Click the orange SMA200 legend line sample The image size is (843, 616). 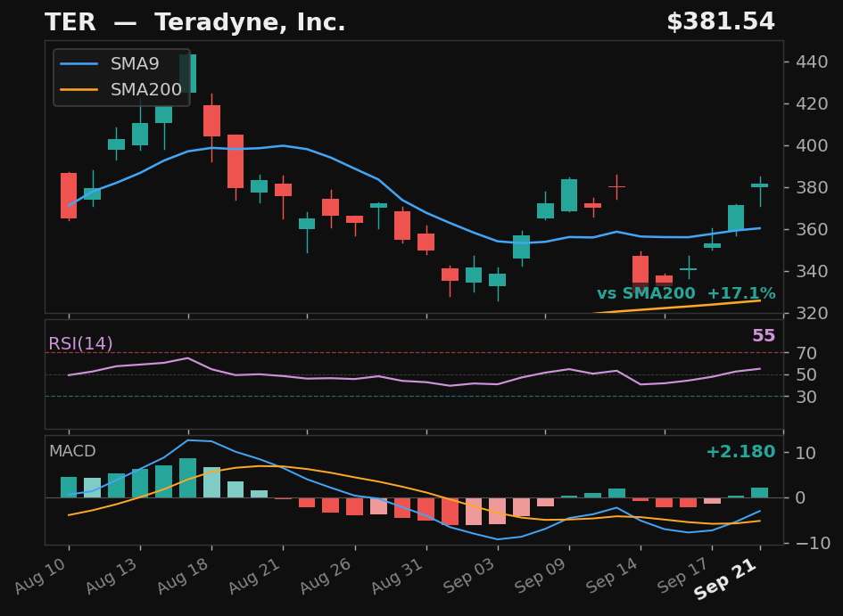pyautogui.click(x=79, y=89)
